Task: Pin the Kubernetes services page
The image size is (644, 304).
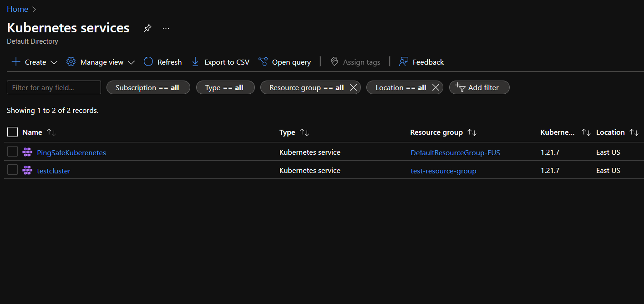Action: tap(147, 28)
